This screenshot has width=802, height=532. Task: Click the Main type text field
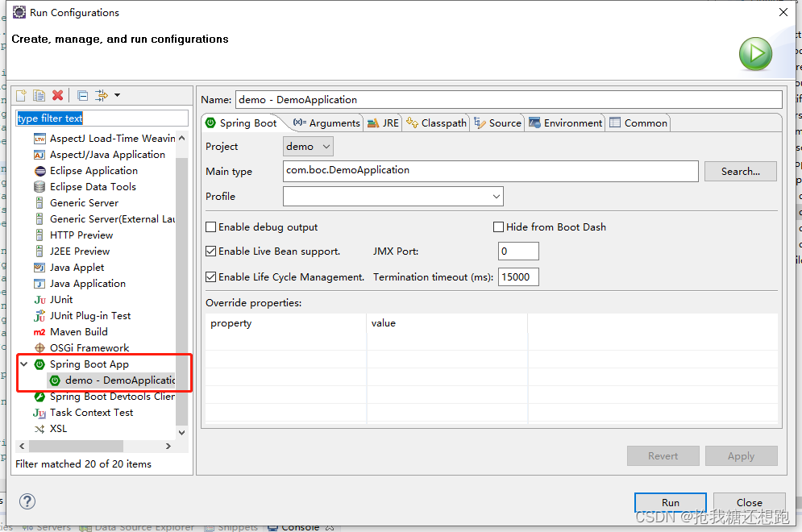(x=491, y=171)
